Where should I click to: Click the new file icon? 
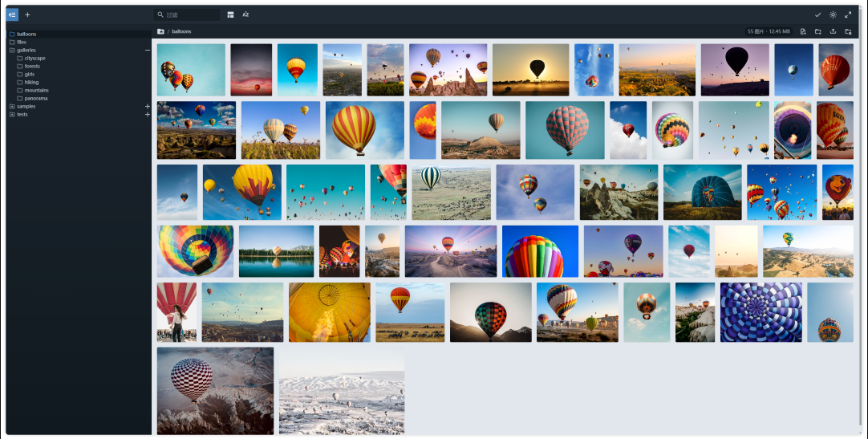click(x=803, y=31)
